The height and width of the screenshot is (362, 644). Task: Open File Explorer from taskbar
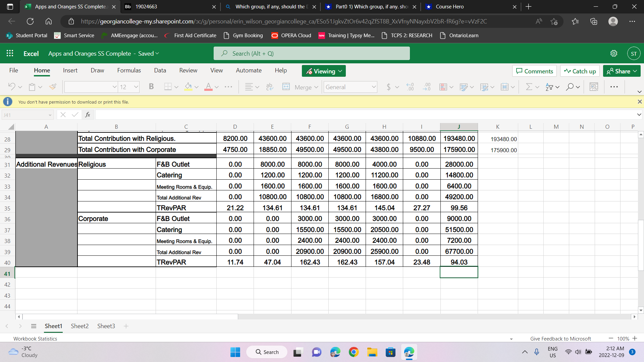coord(372,352)
